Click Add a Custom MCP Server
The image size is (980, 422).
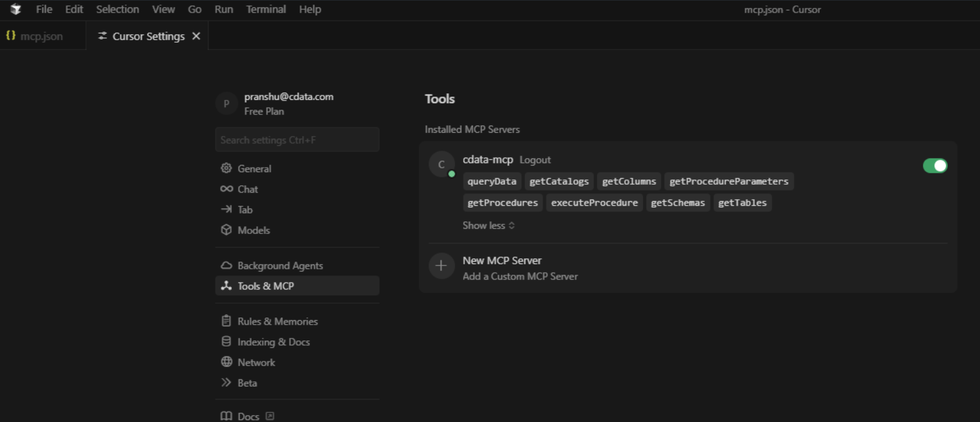coord(520,276)
